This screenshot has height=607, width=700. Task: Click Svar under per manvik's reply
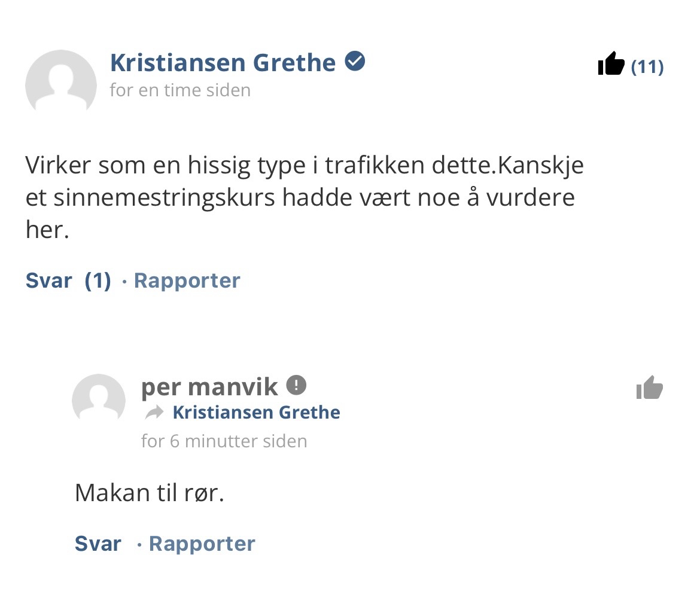pos(98,544)
